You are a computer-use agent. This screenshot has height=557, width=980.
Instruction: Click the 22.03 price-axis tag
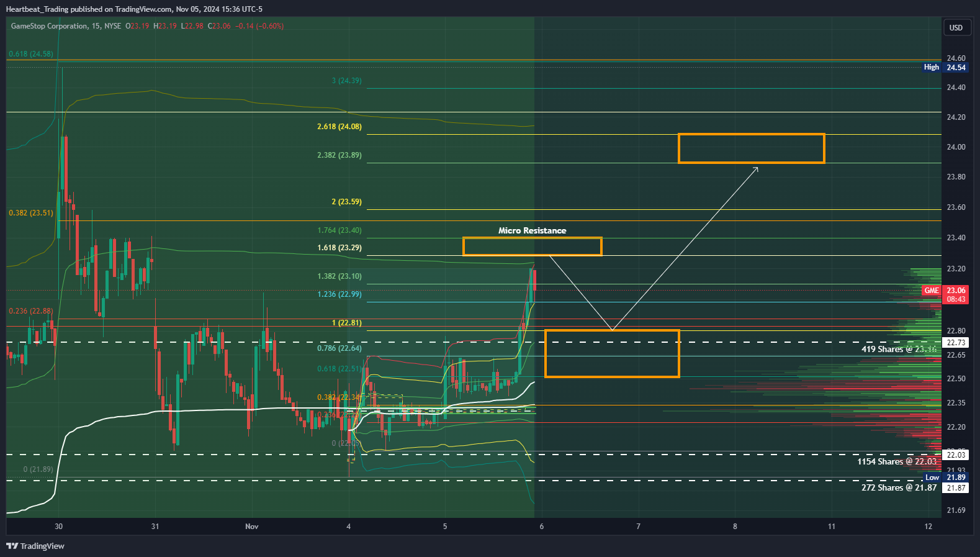[x=956, y=455]
